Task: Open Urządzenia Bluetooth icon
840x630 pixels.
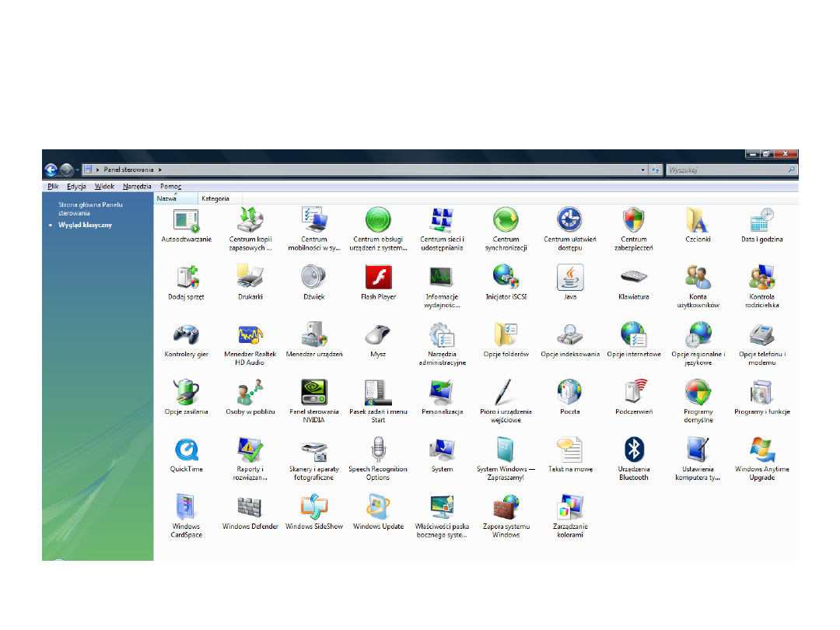Action: (x=633, y=450)
